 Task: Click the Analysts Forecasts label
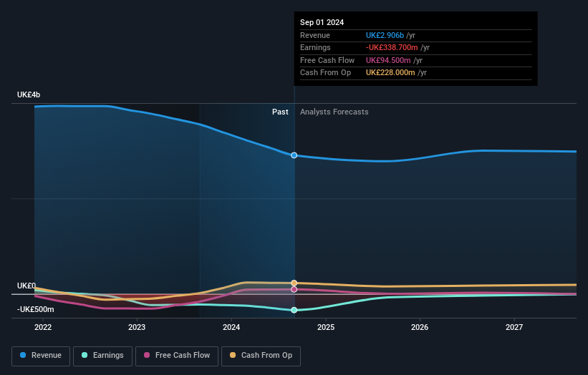coord(334,112)
